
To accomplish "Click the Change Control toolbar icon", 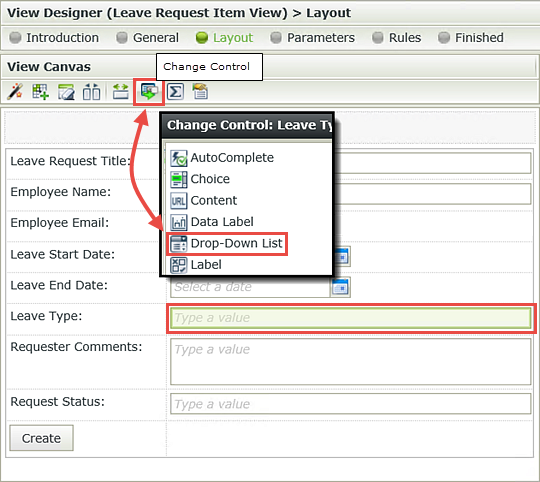I will (x=149, y=92).
